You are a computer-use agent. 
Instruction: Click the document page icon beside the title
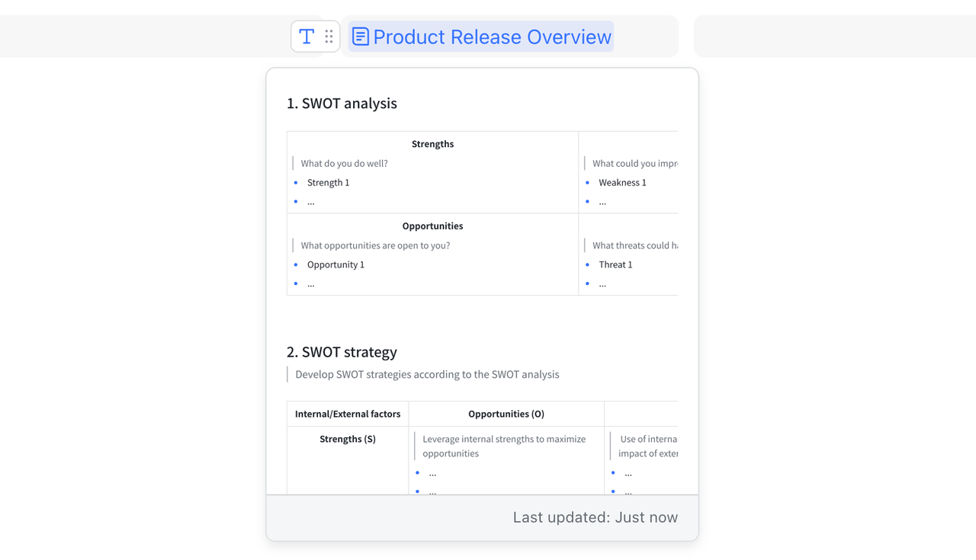point(360,36)
